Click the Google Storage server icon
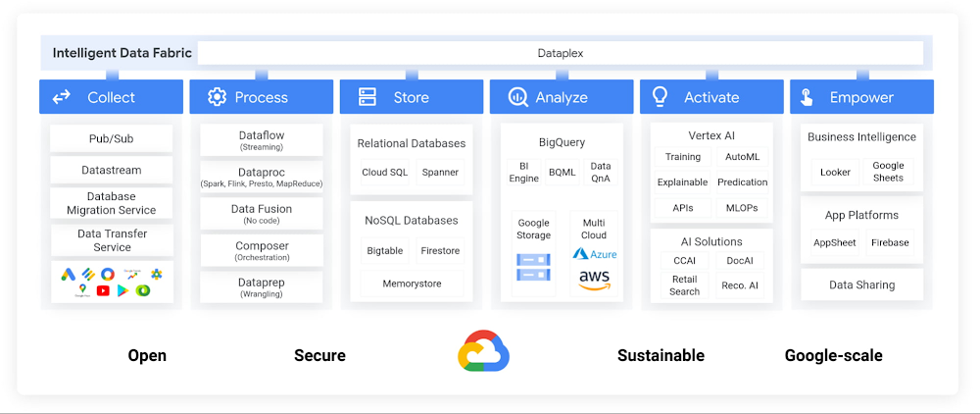 click(533, 267)
